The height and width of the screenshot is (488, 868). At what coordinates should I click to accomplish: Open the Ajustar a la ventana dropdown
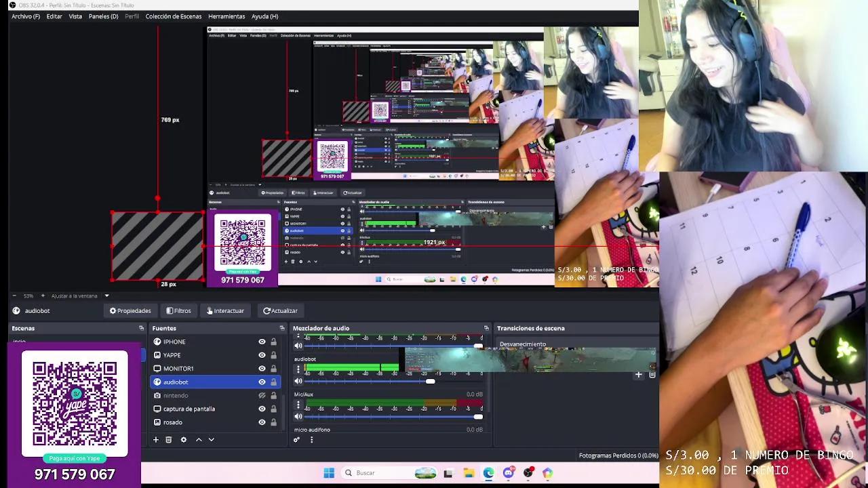pyautogui.click(x=79, y=296)
